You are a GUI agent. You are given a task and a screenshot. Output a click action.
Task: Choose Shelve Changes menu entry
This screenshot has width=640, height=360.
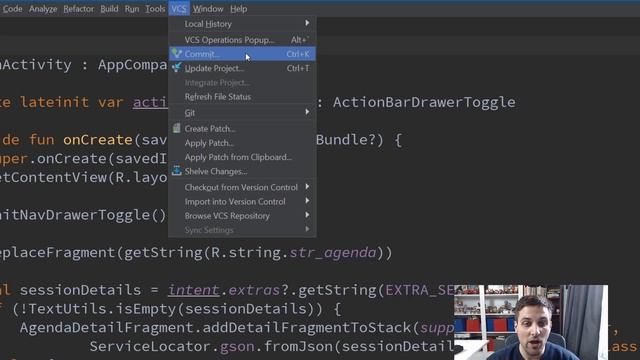click(x=242, y=171)
